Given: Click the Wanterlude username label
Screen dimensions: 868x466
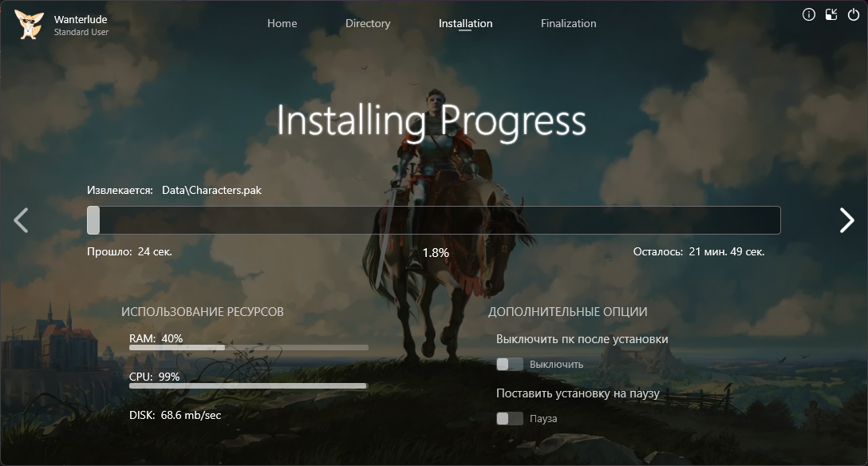Looking at the screenshot, I should [82, 18].
